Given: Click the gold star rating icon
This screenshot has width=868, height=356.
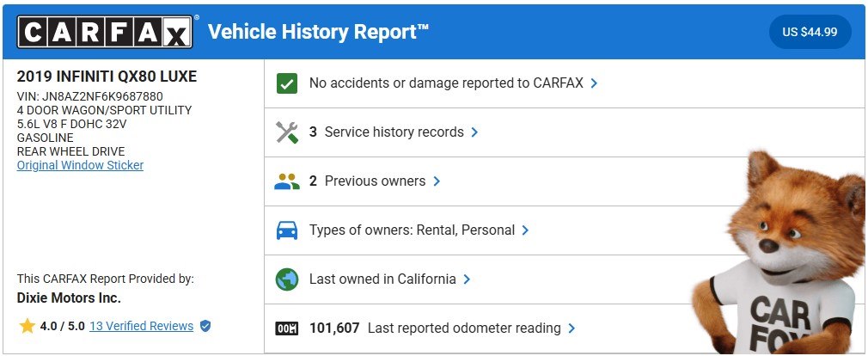Looking at the screenshot, I should tap(28, 326).
